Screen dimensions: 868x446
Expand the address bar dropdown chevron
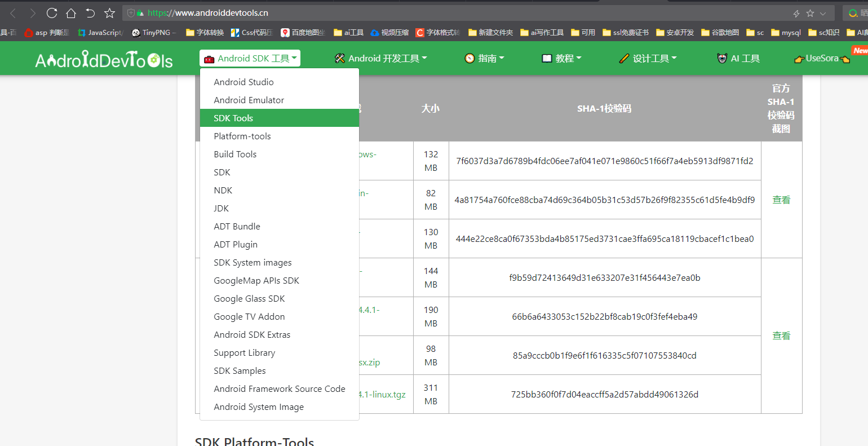pyautogui.click(x=823, y=14)
